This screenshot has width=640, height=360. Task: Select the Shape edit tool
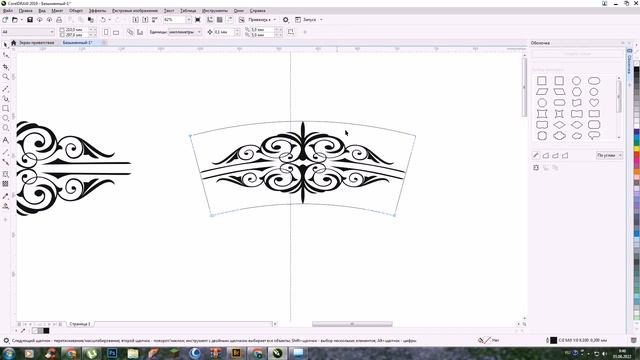(x=5, y=56)
